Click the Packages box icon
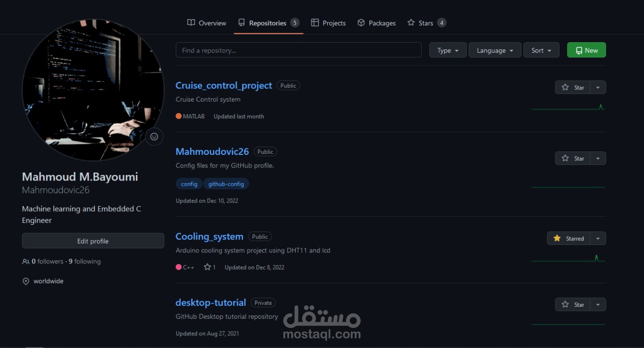 (x=361, y=23)
